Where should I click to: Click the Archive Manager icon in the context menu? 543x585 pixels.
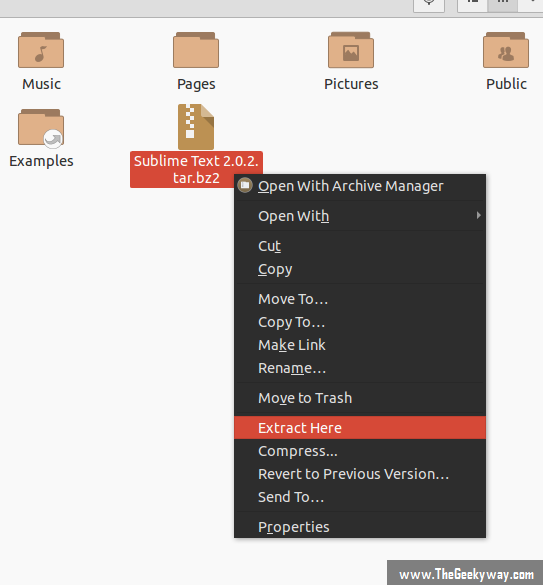pos(245,185)
